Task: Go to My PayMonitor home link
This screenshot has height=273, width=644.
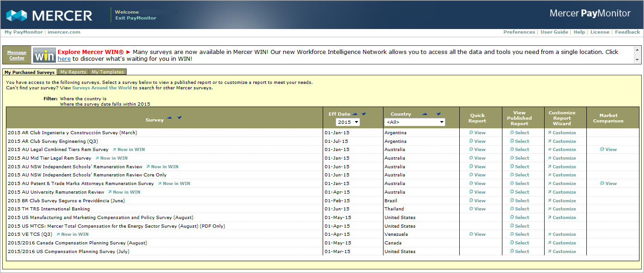Action: pyautogui.click(x=24, y=32)
